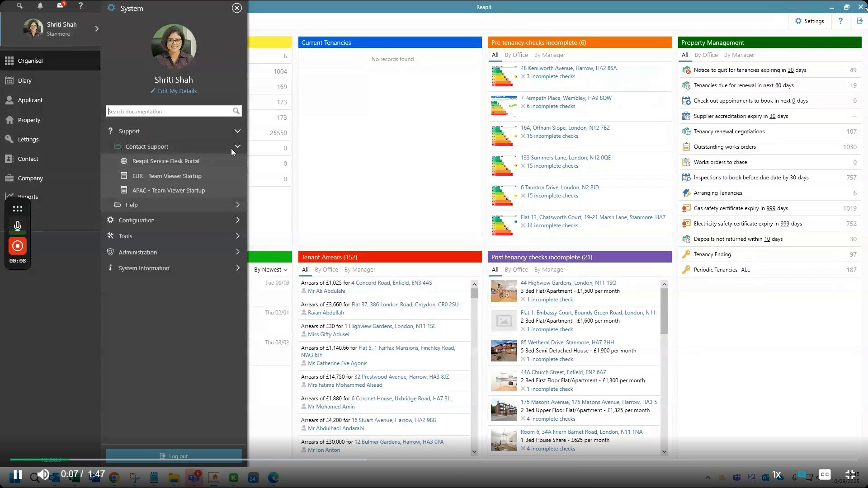Screen dimensions: 868x488
Task: Open the Company section in sidebar
Action: pyautogui.click(x=30, y=178)
